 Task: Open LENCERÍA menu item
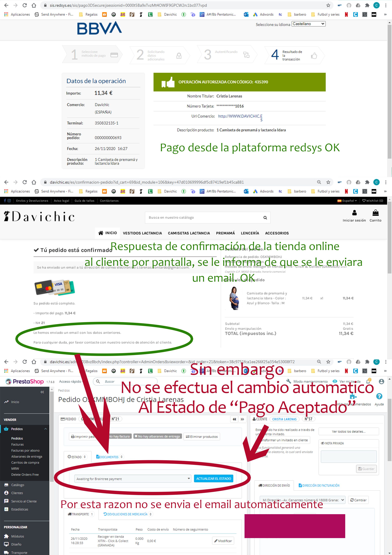coord(250,233)
